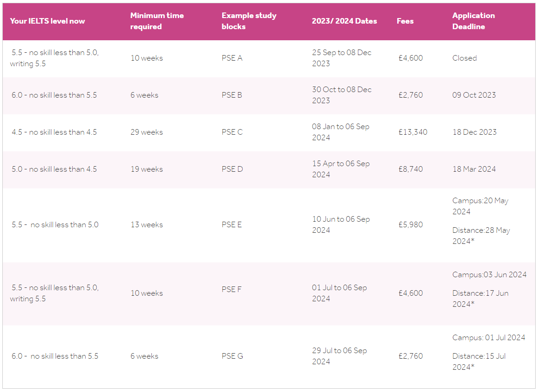Click the '15 Apr to 06 Sep 2024' dates

pyautogui.click(x=341, y=169)
